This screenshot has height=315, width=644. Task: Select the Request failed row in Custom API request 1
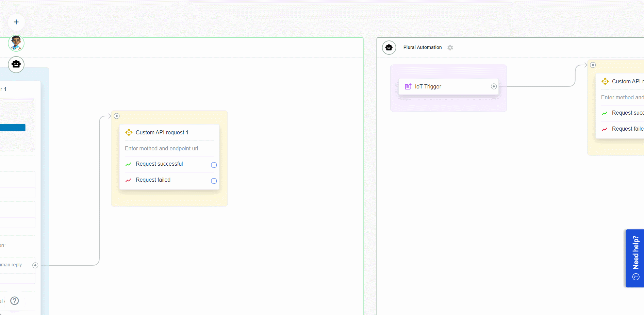[169, 181]
